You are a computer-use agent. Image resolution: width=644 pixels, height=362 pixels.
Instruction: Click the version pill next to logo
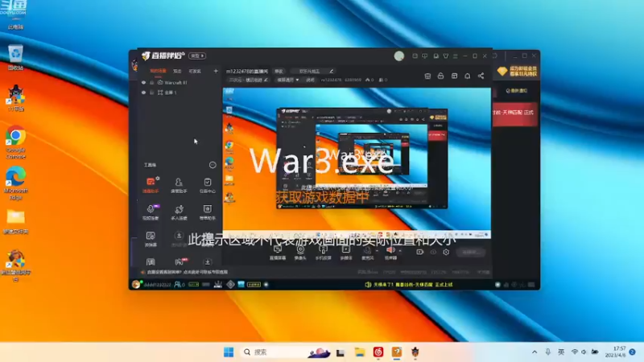(197, 56)
